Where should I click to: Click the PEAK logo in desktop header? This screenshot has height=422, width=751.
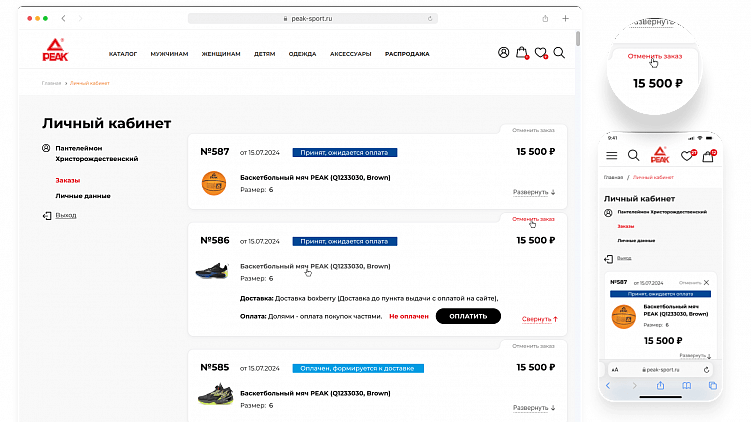(x=53, y=51)
